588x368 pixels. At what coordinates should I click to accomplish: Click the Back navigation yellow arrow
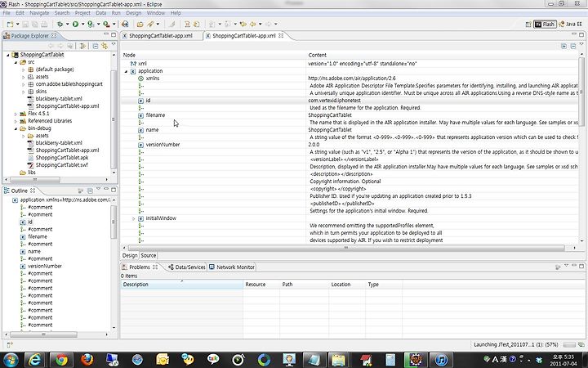252,25
